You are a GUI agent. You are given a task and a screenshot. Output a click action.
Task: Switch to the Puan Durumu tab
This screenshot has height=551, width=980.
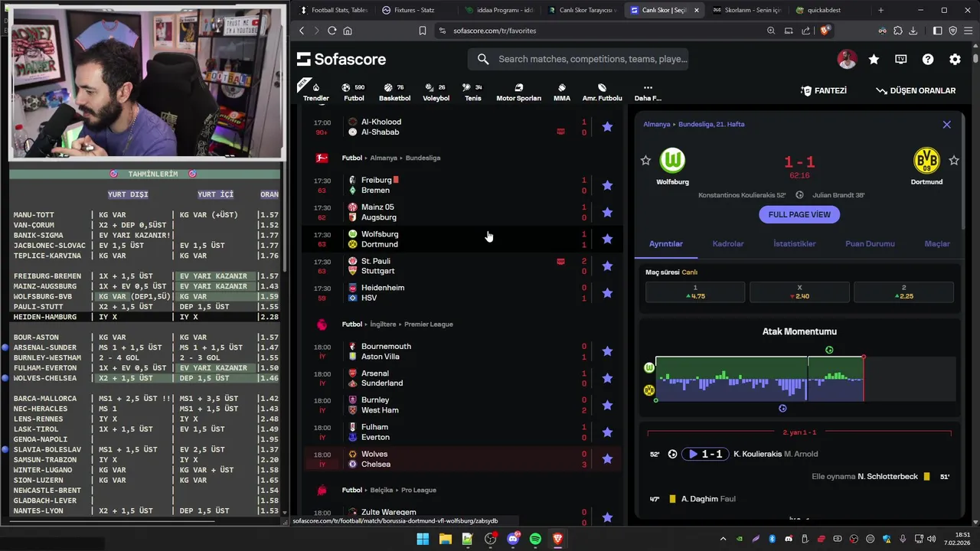(x=870, y=243)
